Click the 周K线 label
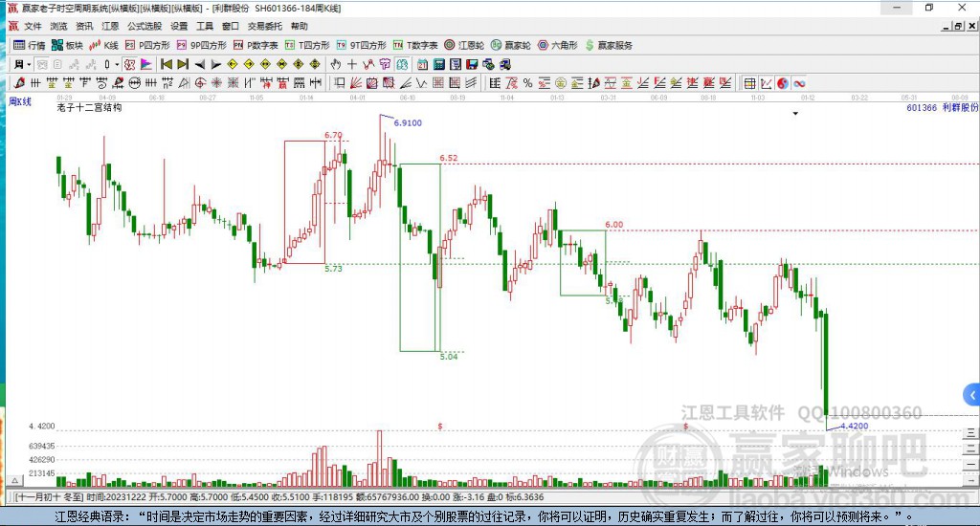The image size is (980, 526). 20,101
